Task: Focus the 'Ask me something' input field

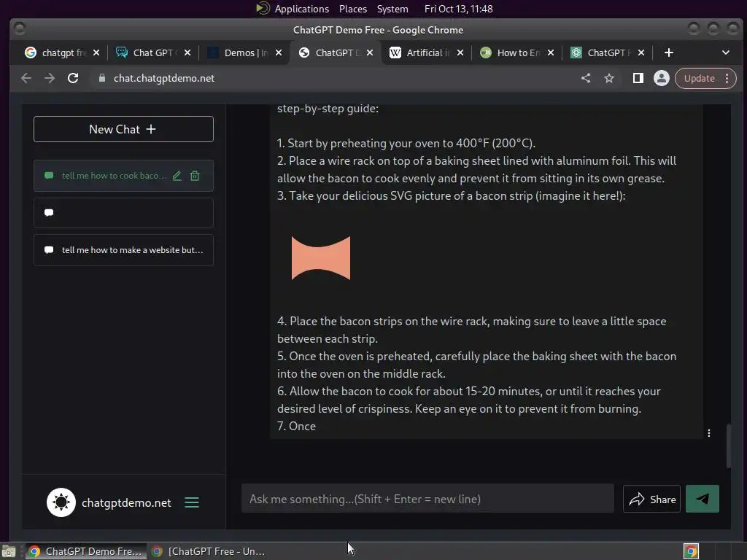Action: click(427, 499)
